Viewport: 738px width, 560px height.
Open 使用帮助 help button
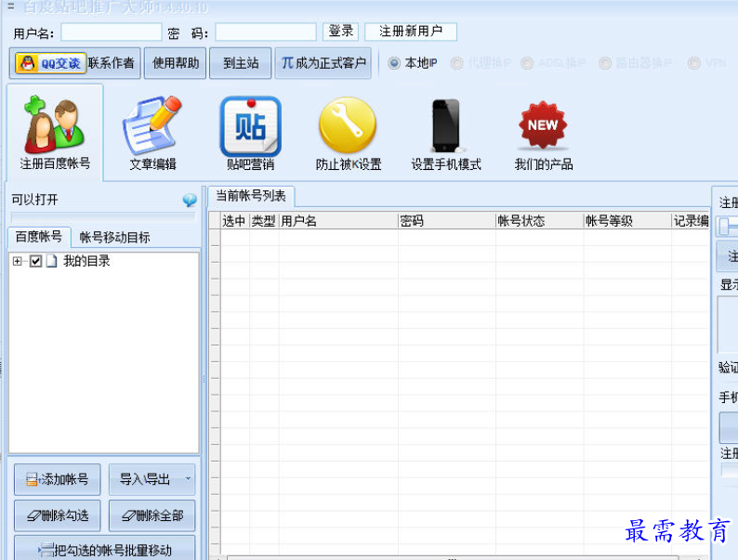[x=175, y=63]
